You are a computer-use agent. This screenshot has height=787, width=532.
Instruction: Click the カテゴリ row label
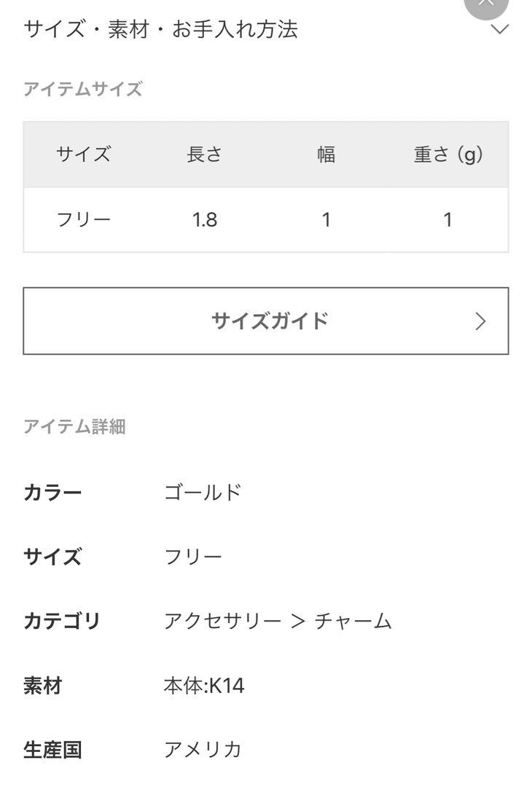(62, 622)
